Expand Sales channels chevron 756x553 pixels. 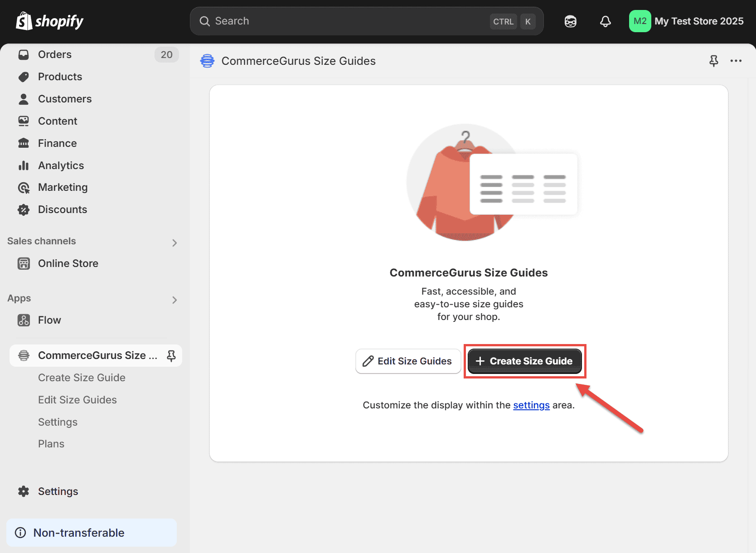tap(174, 243)
